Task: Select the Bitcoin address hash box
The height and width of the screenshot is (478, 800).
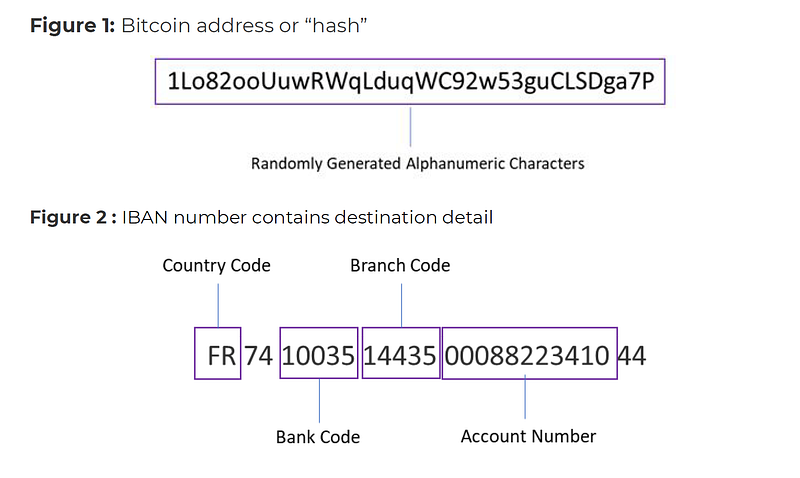Action: [410, 82]
